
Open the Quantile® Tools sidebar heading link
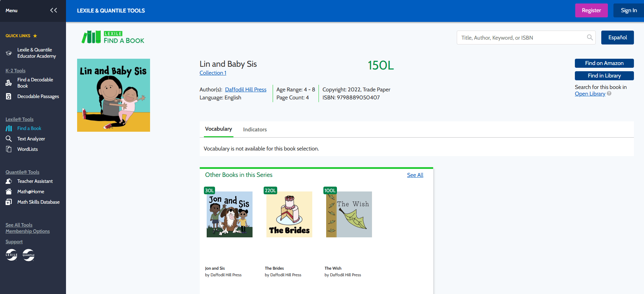pos(22,172)
